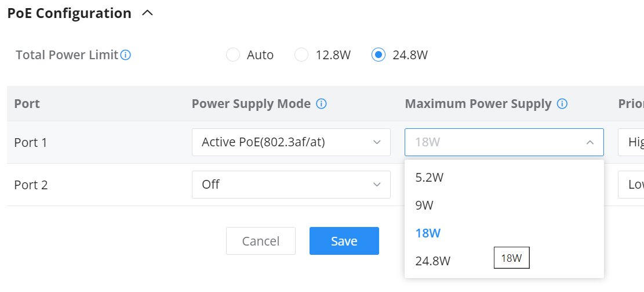Click info icon next to Power Supply Mode
The height and width of the screenshot is (292, 644).
click(x=321, y=104)
